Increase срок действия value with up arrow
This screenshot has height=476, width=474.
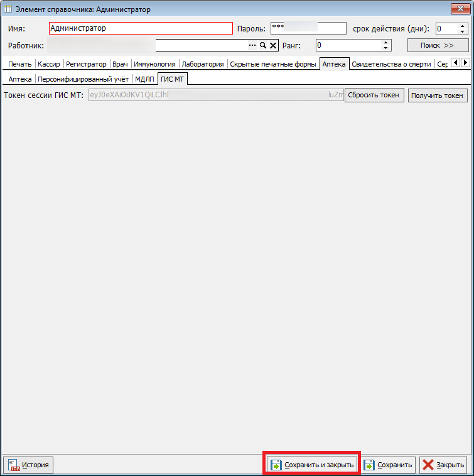(x=463, y=26)
